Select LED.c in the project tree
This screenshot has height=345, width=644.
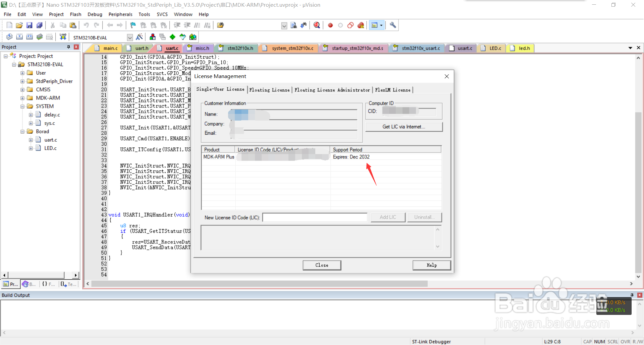(x=50, y=148)
